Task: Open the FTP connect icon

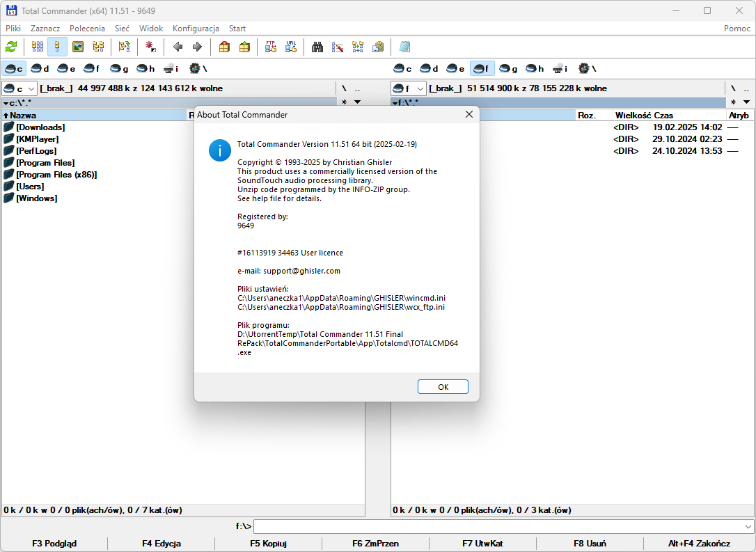Action: (x=271, y=47)
